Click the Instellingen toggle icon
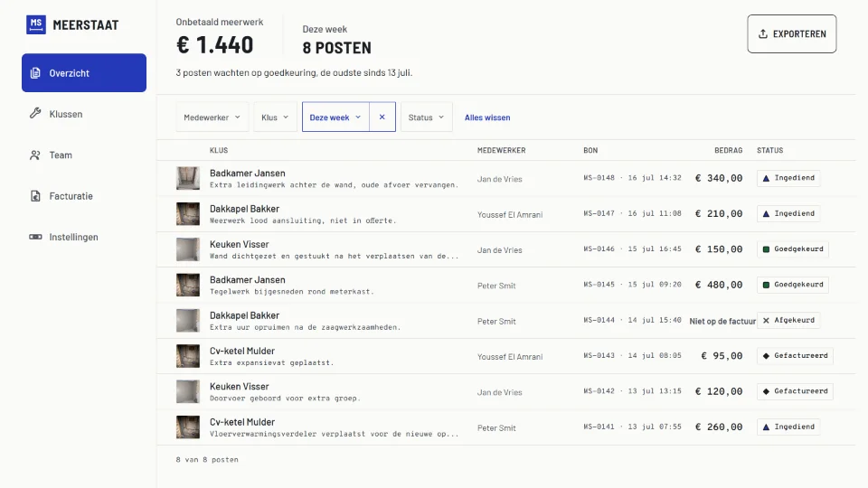Screen dimensions: 868x488 [x=35, y=237]
